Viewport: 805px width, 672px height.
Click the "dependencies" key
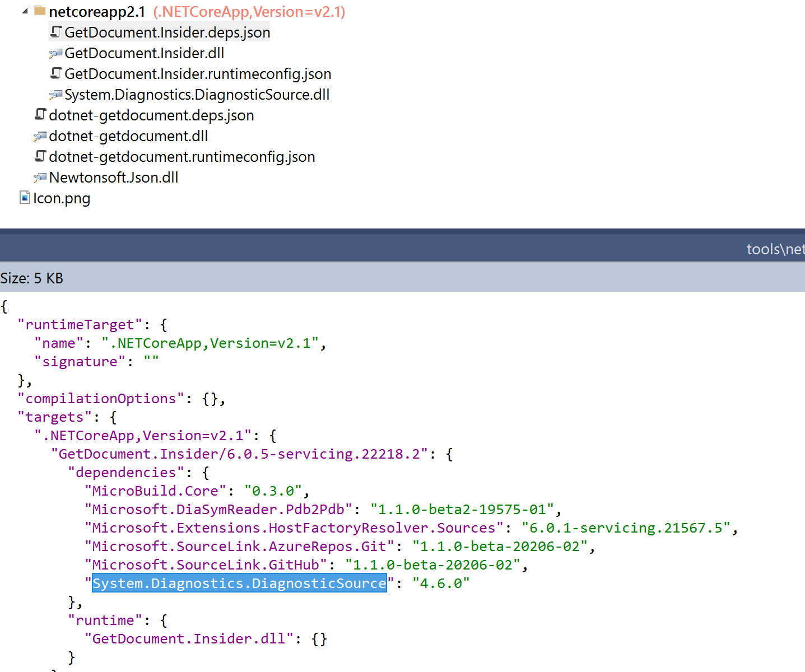pos(126,473)
